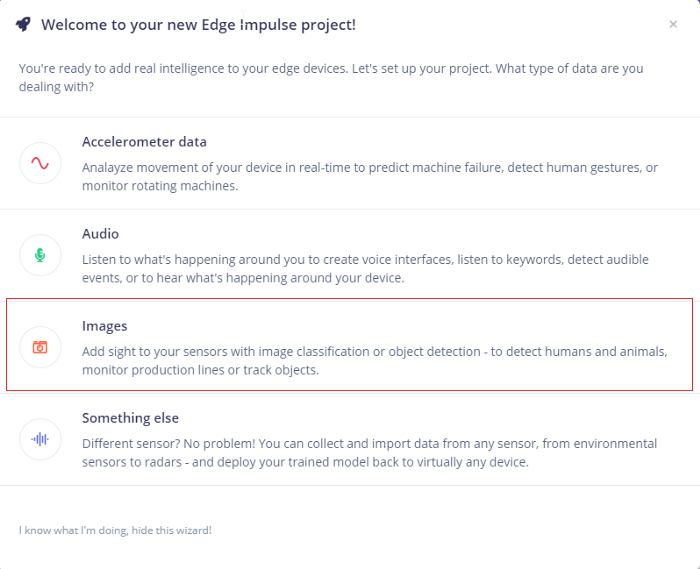Image resolution: width=700 pixels, height=569 pixels.
Task: Click the blue waveform Something else icon
Action: click(40, 439)
